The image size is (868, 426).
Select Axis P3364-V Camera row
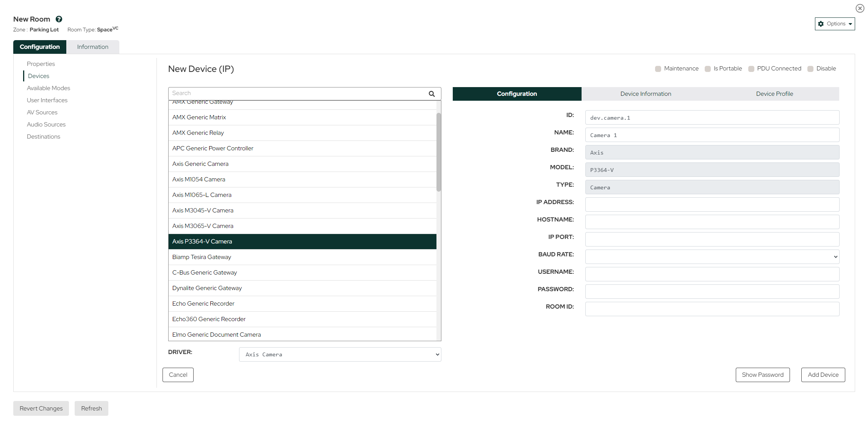tap(302, 242)
